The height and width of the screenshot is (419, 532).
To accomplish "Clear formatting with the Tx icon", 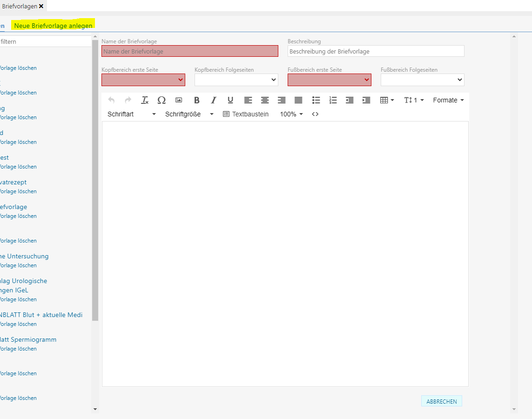I will pyautogui.click(x=145, y=100).
